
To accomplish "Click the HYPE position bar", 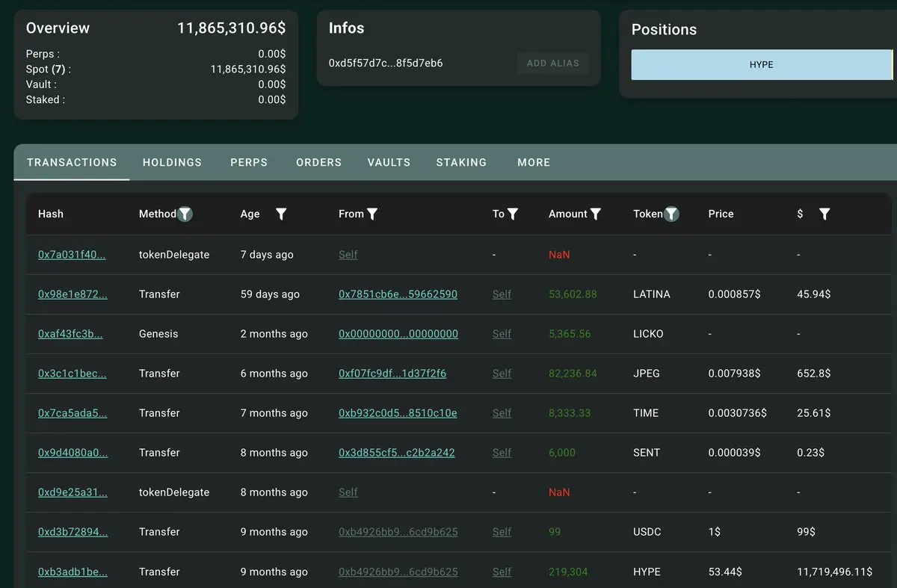I will tap(761, 65).
